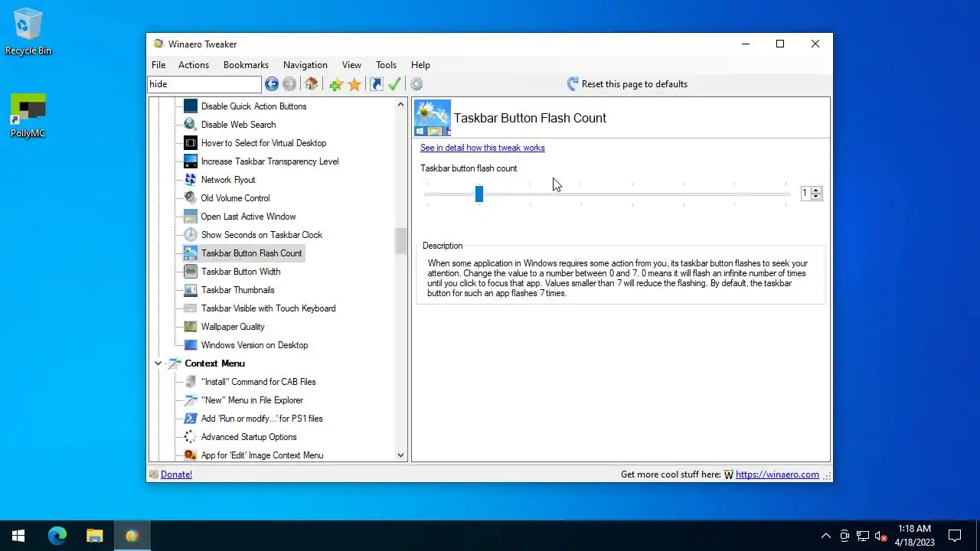
Task: Open the Bookmarks menu
Action: [246, 65]
